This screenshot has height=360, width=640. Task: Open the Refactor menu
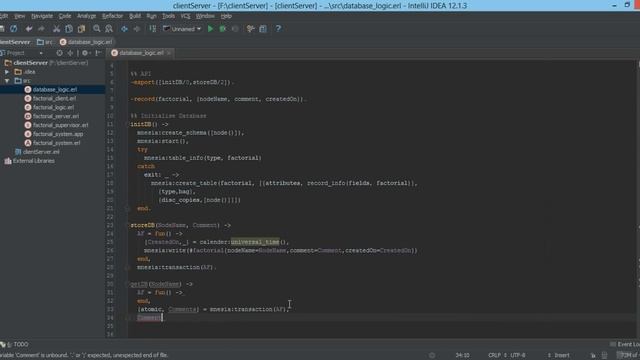click(x=112, y=16)
